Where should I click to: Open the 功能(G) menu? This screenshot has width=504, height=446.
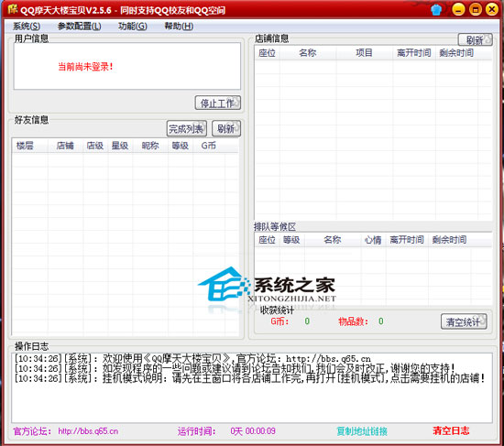click(x=133, y=26)
